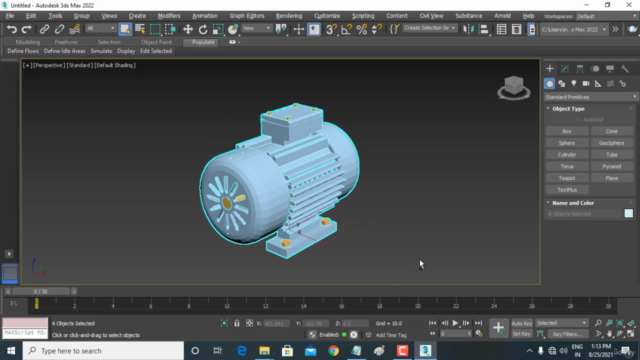The image size is (640, 360).
Task: Toggle the Selection Lock padlock
Action: click(237, 323)
